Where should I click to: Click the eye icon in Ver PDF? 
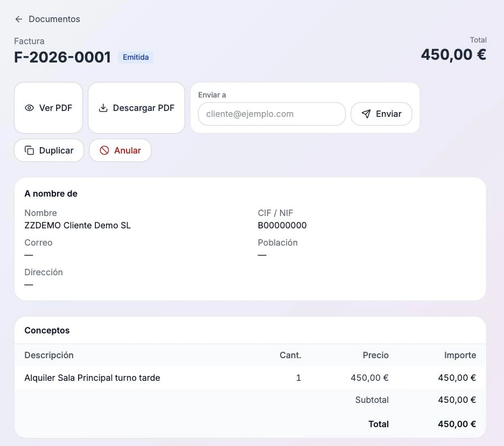point(29,108)
